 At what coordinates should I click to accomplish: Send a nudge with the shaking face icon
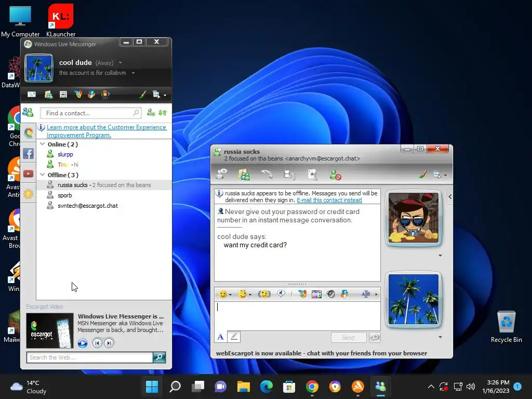click(x=264, y=294)
